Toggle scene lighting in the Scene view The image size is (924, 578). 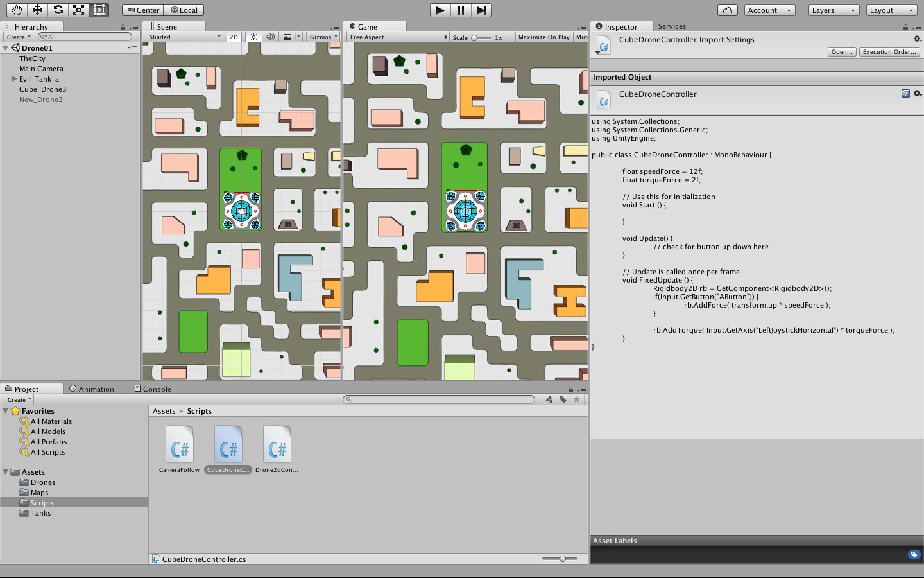coord(253,37)
